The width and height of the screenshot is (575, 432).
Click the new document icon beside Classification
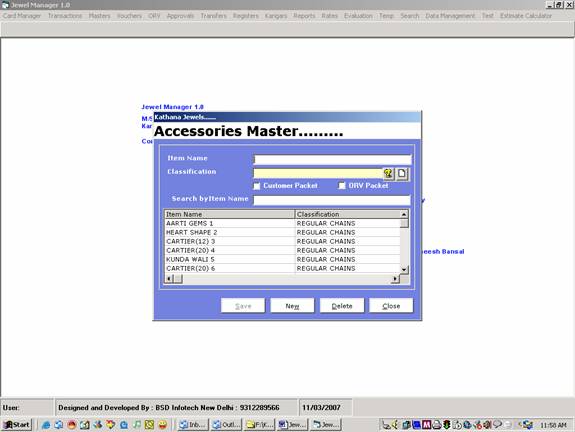coord(402,173)
